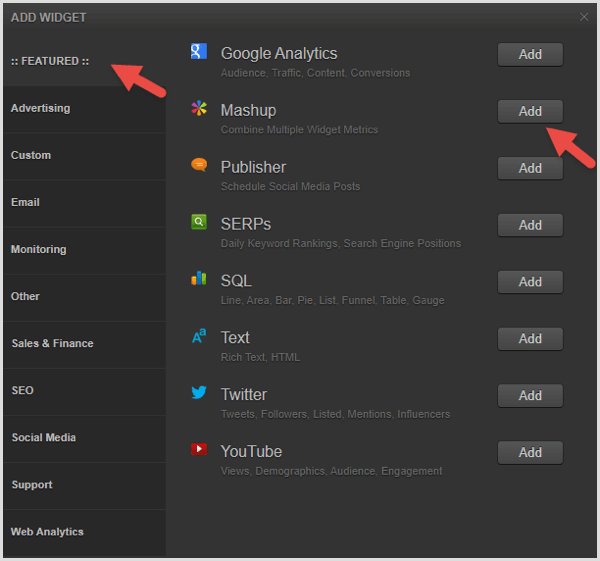This screenshot has height=561, width=600.
Task: Add the Publisher widget
Action: pos(530,168)
